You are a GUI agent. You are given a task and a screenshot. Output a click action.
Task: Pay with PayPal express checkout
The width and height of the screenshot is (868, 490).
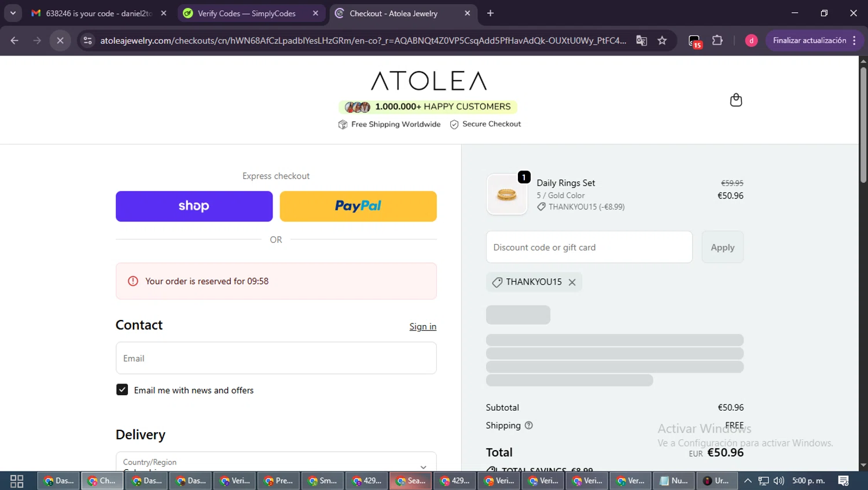point(358,207)
